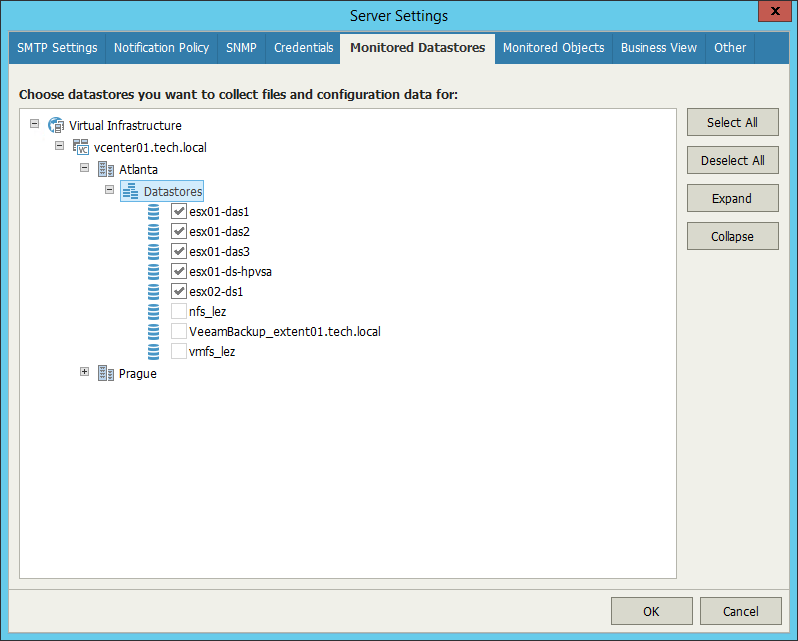Expand the Prague node
The width and height of the screenshot is (798, 641).
[84, 372]
